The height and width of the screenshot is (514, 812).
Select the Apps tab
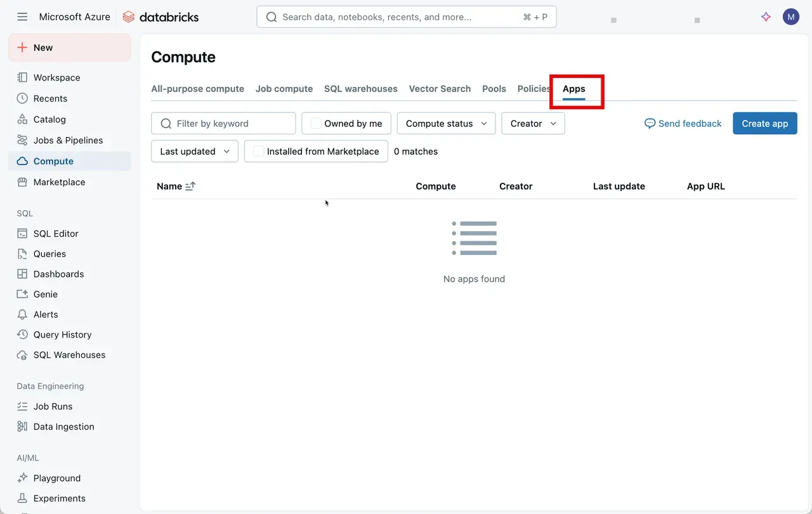coord(574,89)
